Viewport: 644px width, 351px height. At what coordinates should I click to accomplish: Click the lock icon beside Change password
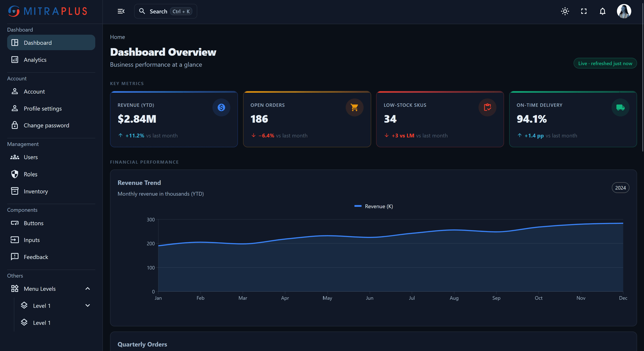[x=15, y=125]
